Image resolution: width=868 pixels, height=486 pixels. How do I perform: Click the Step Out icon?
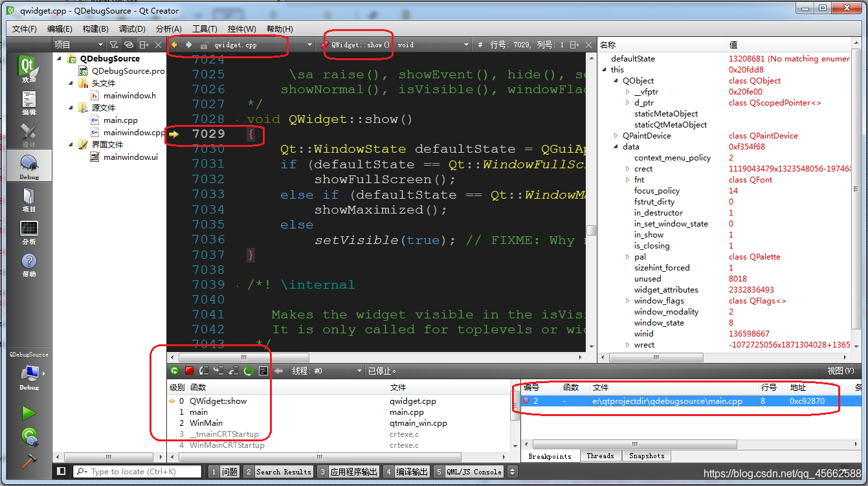[234, 371]
